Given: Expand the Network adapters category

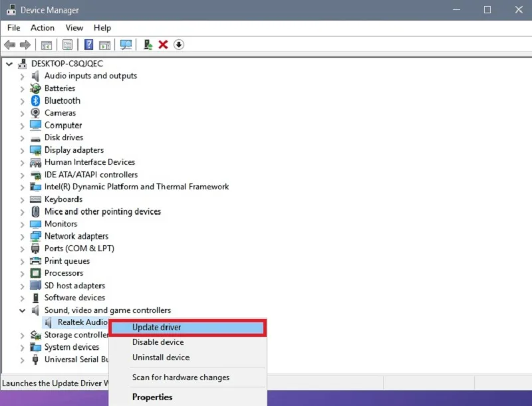Looking at the screenshot, I should tap(22, 237).
